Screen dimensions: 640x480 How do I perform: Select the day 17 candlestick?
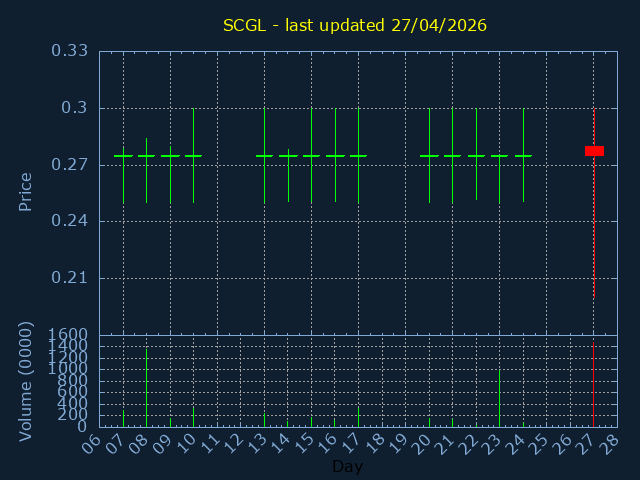click(x=358, y=156)
